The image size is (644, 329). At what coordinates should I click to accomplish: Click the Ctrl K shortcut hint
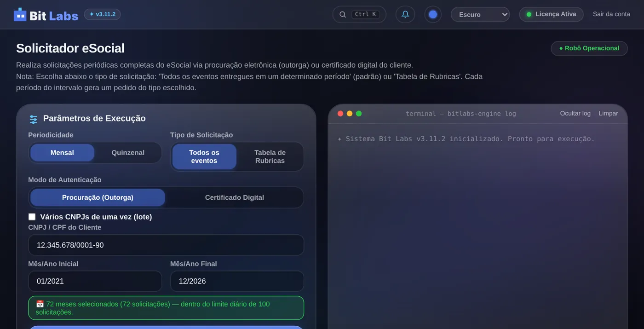coord(366,14)
